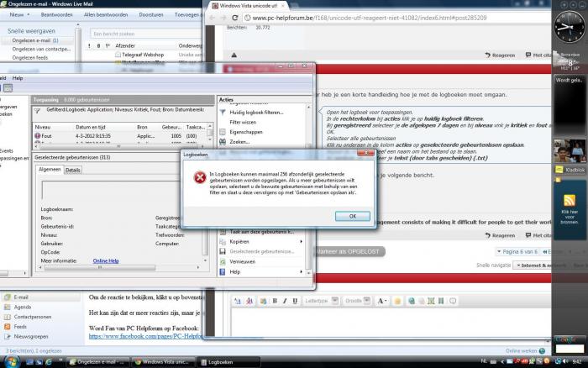The width and height of the screenshot is (588, 368).
Task: Click the Niveau column header in events list
Action: pos(42,127)
